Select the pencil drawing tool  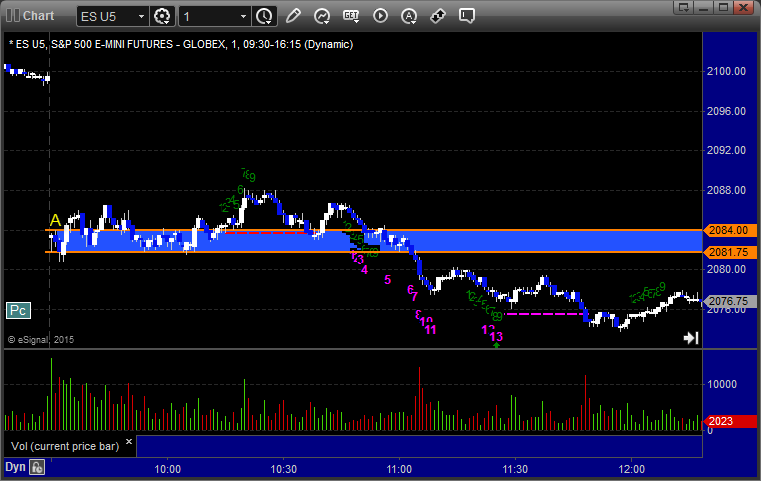click(293, 16)
